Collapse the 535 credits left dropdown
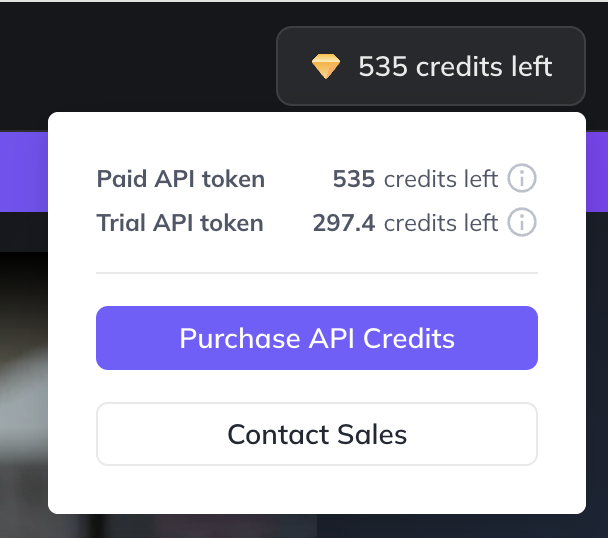Screen dimensions: 608x538 click(x=430, y=66)
